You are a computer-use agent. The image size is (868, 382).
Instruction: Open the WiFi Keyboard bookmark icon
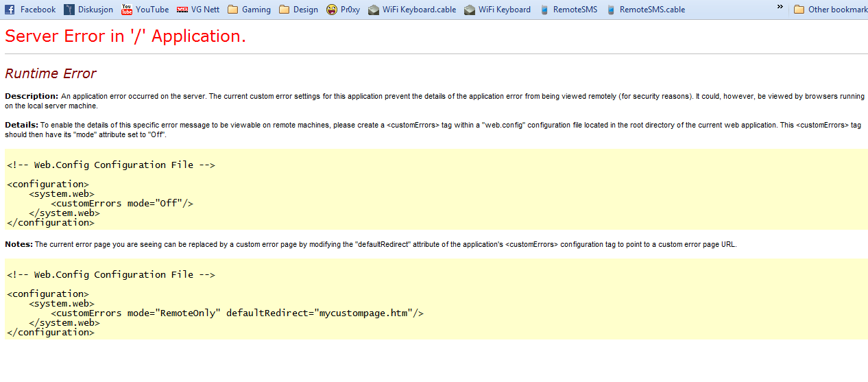click(x=470, y=10)
